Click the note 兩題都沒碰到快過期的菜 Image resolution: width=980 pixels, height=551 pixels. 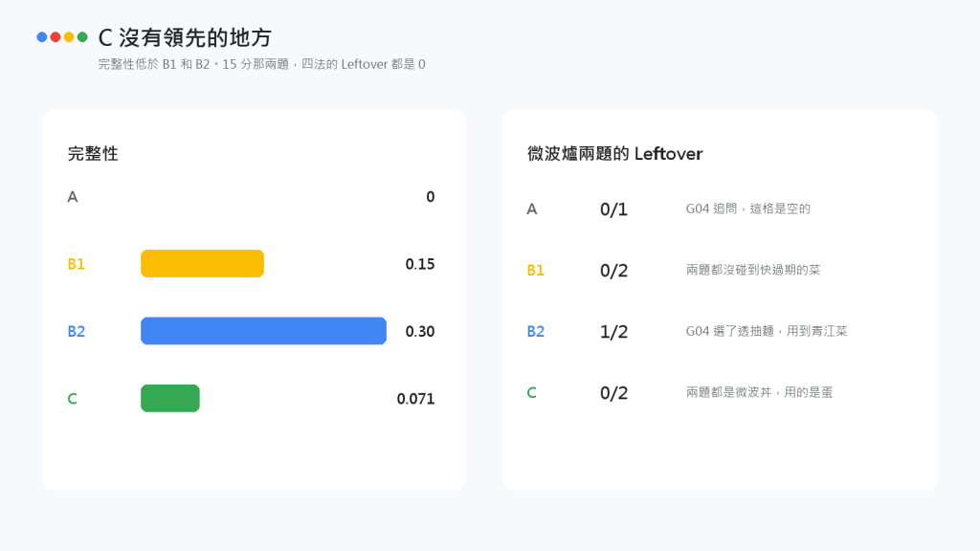[x=753, y=270]
